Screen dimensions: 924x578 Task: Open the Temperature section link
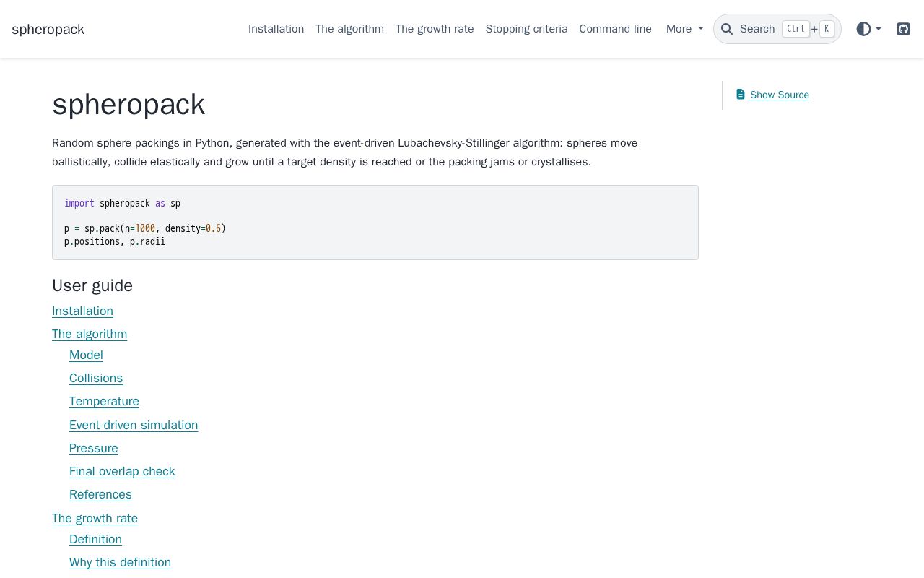coord(104,401)
